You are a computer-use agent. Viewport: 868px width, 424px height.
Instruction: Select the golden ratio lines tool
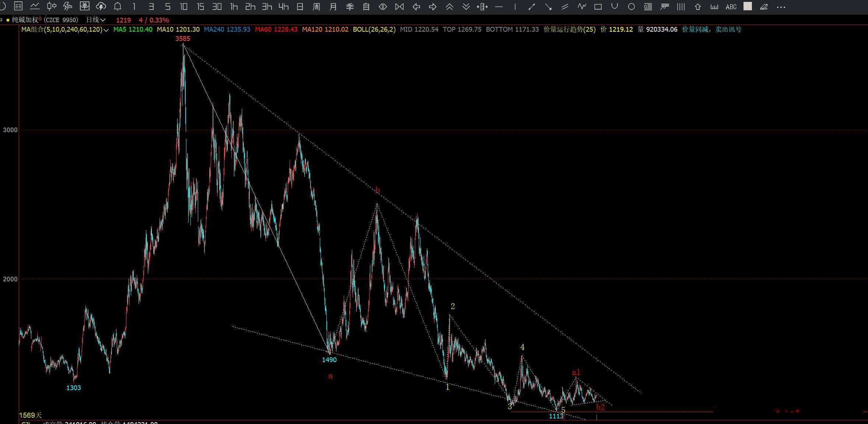tap(648, 7)
